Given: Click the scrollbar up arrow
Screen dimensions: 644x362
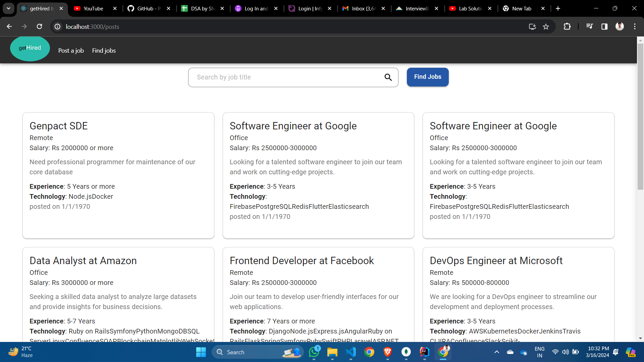Looking at the screenshot, I should coord(640,40).
